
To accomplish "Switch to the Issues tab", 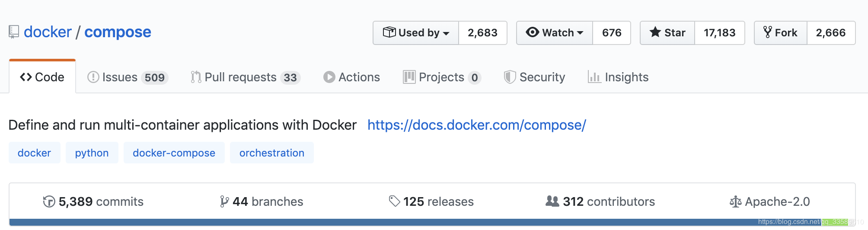I will tap(128, 77).
